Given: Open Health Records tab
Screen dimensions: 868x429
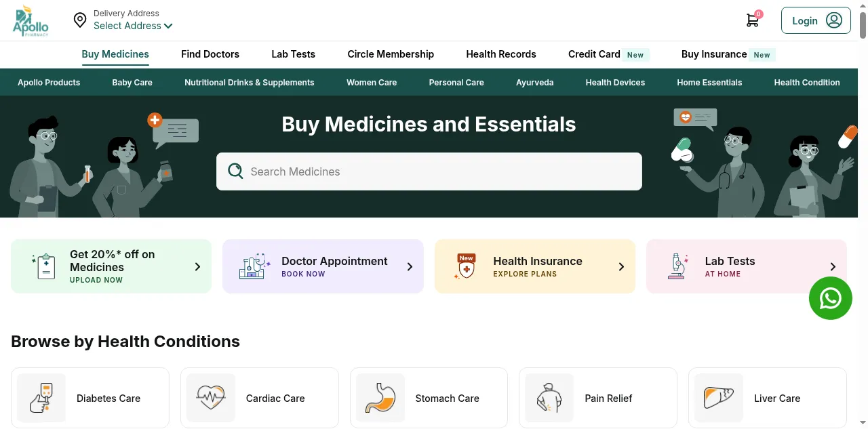Looking at the screenshot, I should 501,54.
